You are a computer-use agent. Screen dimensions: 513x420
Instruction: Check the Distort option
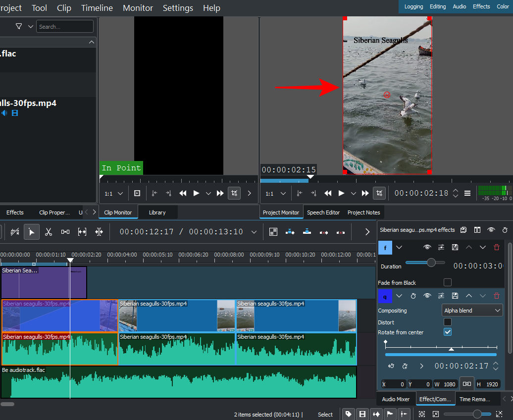point(448,322)
